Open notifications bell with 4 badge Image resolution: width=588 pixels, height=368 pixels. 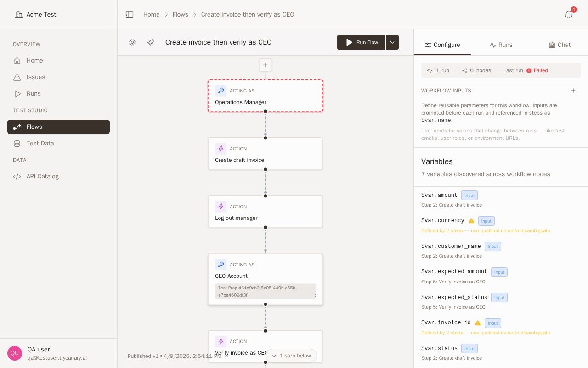tap(569, 15)
